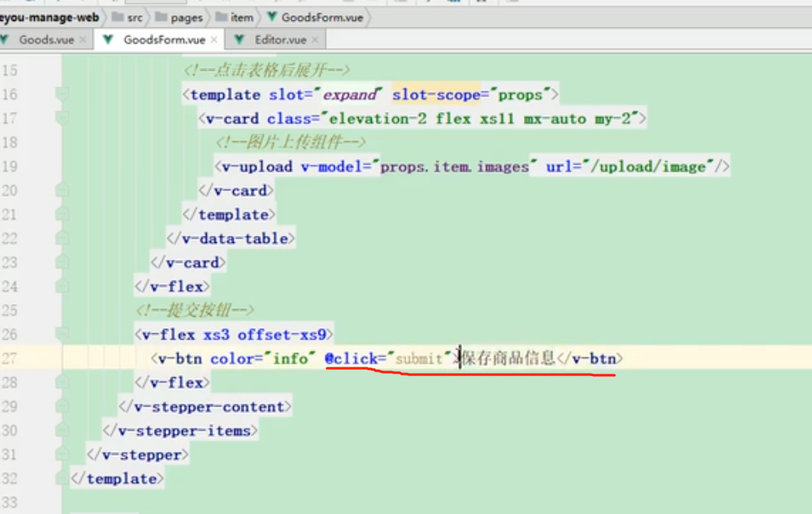Image resolution: width=812 pixels, height=514 pixels.
Task: Fold marker at closing template line 32
Action: pyautogui.click(x=62, y=479)
